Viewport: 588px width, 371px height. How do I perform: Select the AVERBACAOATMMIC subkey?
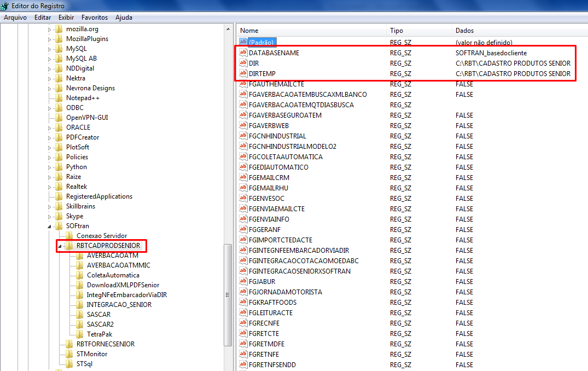tap(119, 265)
